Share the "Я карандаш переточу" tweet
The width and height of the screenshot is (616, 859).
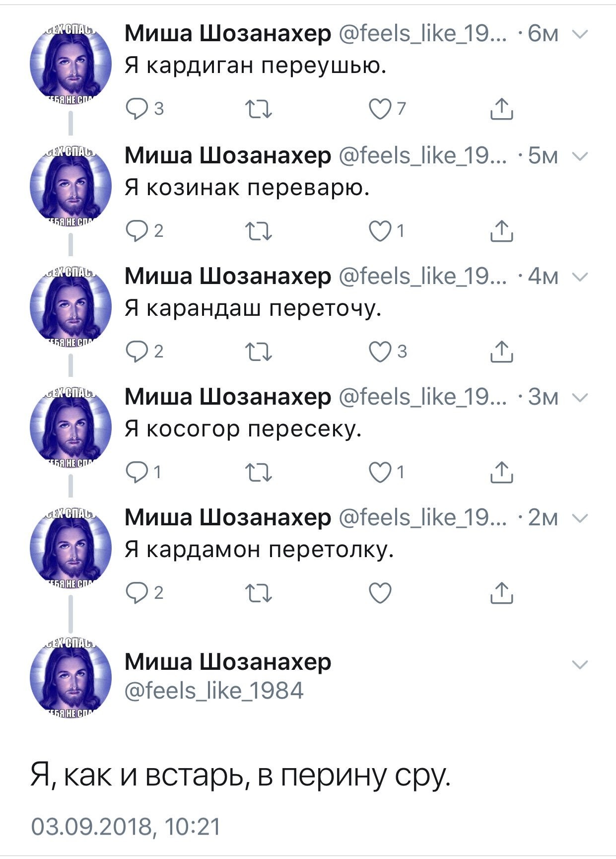501,352
